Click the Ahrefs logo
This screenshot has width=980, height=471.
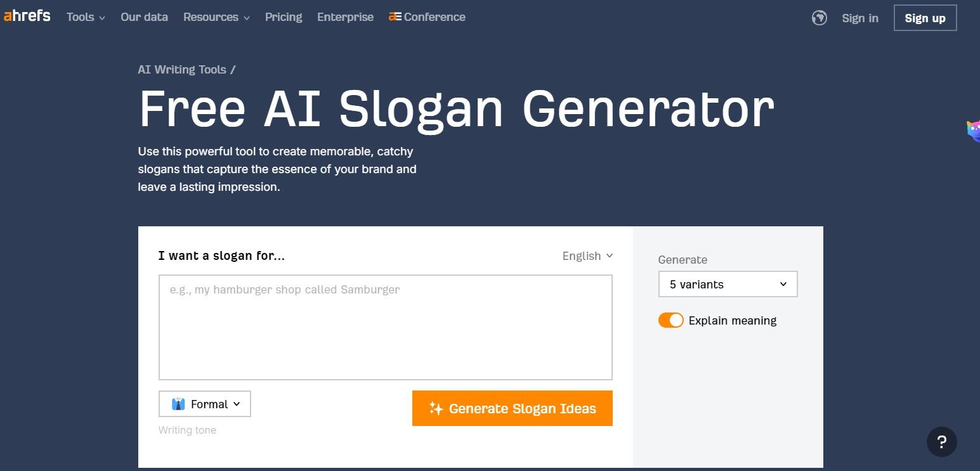pos(27,16)
